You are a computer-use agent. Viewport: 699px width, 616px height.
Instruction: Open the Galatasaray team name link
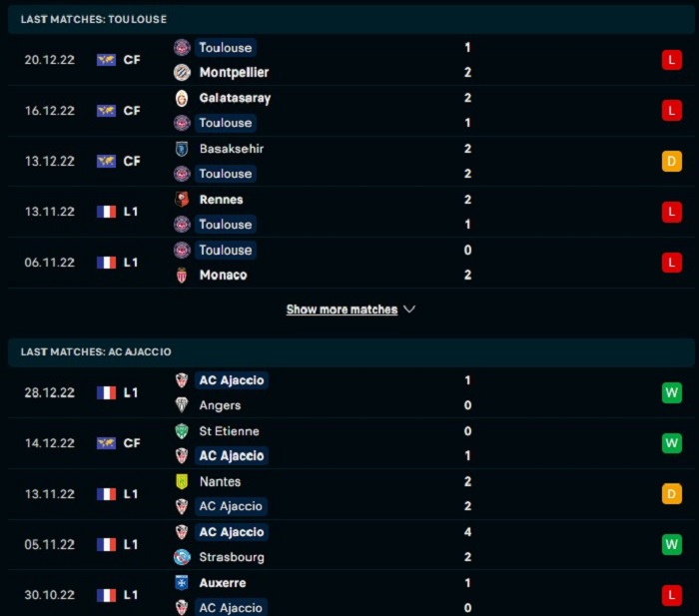point(235,98)
